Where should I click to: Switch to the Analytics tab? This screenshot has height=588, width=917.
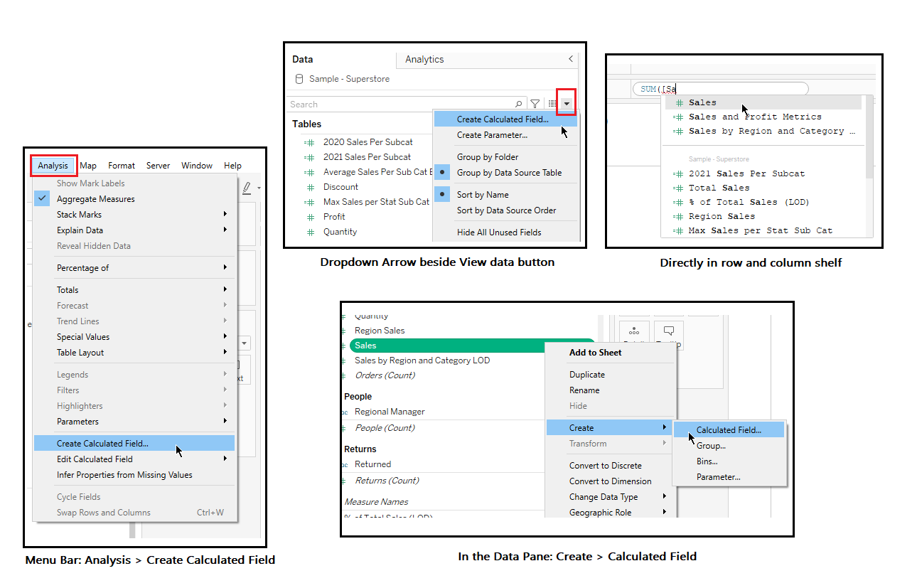(424, 60)
